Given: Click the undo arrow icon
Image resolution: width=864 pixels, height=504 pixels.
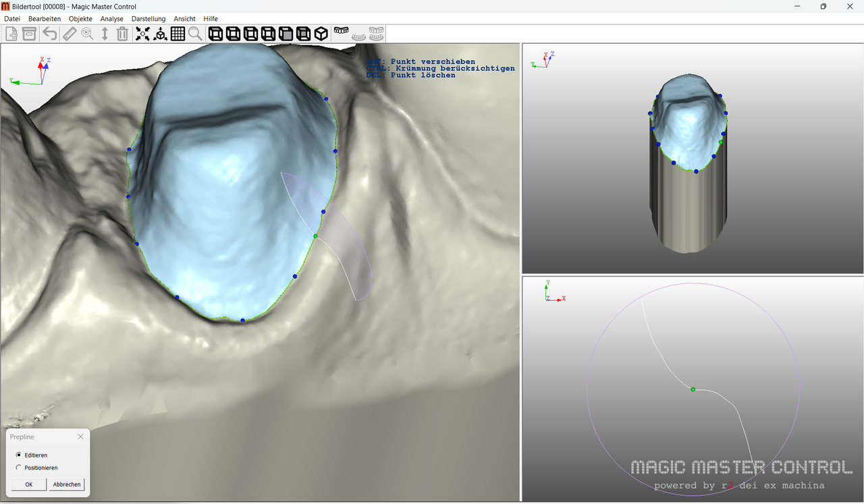Looking at the screenshot, I should [x=49, y=34].
